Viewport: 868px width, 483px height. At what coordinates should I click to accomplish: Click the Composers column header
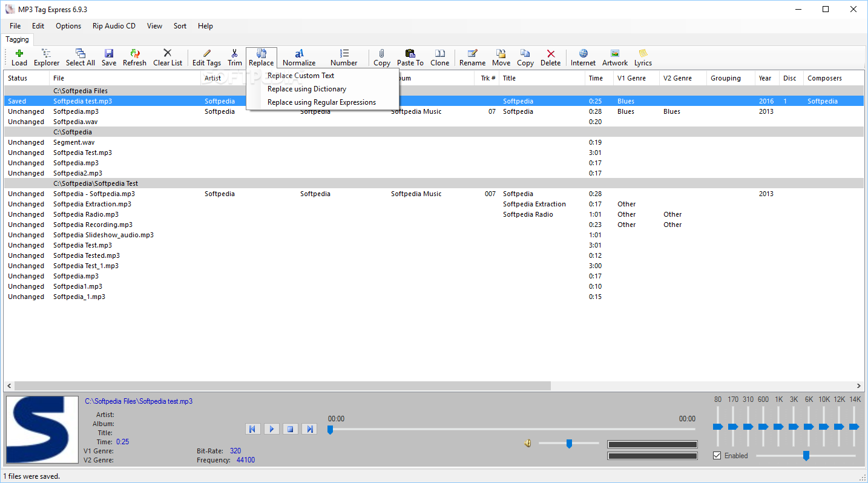pyautogui.click(x=833, y=78)
